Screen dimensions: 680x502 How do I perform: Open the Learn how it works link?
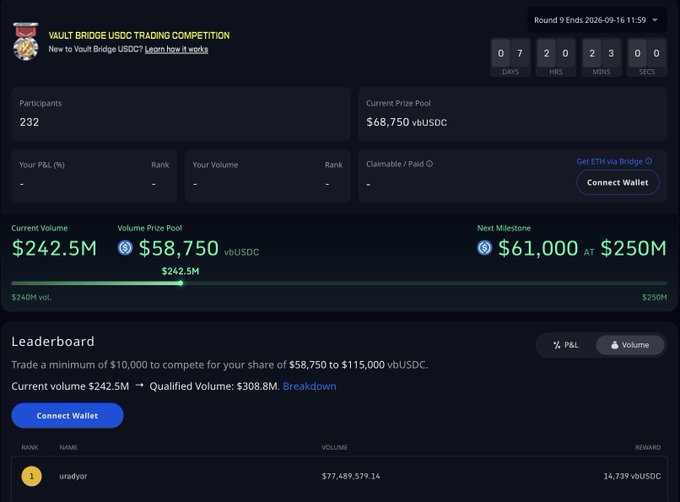click(x=177, y=49)
